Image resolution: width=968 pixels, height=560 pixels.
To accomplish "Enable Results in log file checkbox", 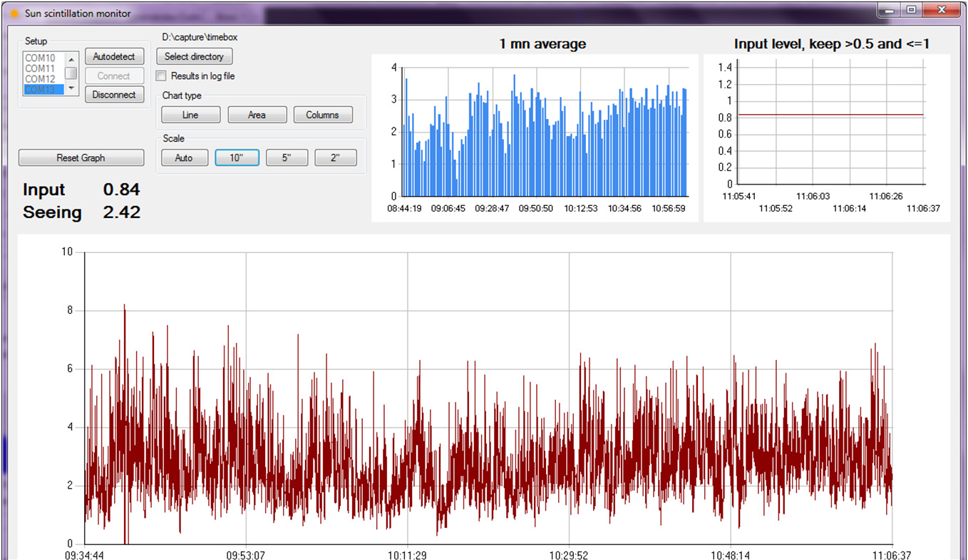I will pyautogui.click(x=162, y=76).
